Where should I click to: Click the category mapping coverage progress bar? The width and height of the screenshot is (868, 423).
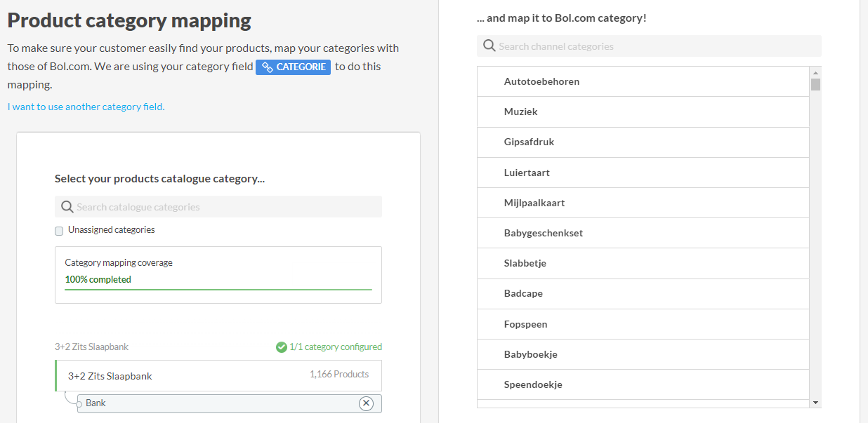point(218,289)
